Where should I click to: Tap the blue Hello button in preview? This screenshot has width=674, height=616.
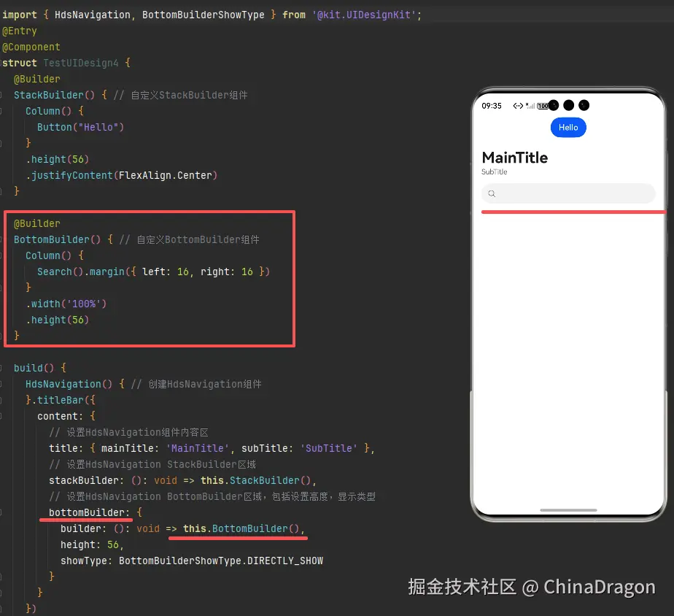[x=568, y=127]
